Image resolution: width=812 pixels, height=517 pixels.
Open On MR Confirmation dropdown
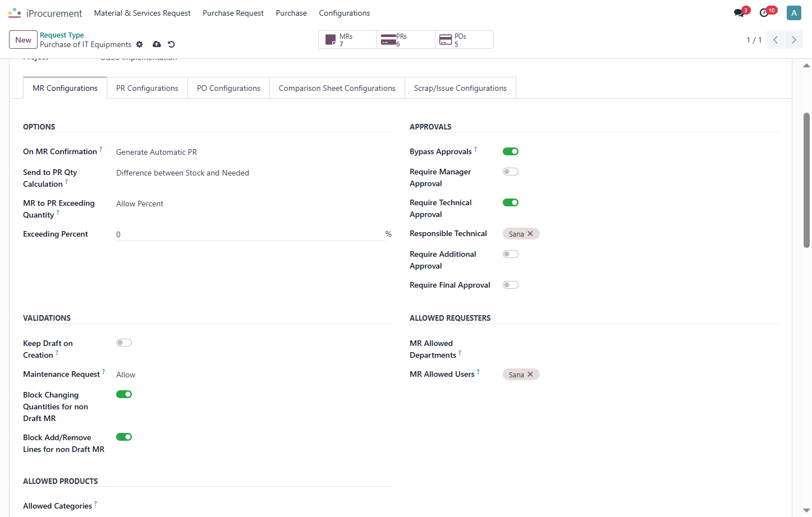tap(254, 152)
